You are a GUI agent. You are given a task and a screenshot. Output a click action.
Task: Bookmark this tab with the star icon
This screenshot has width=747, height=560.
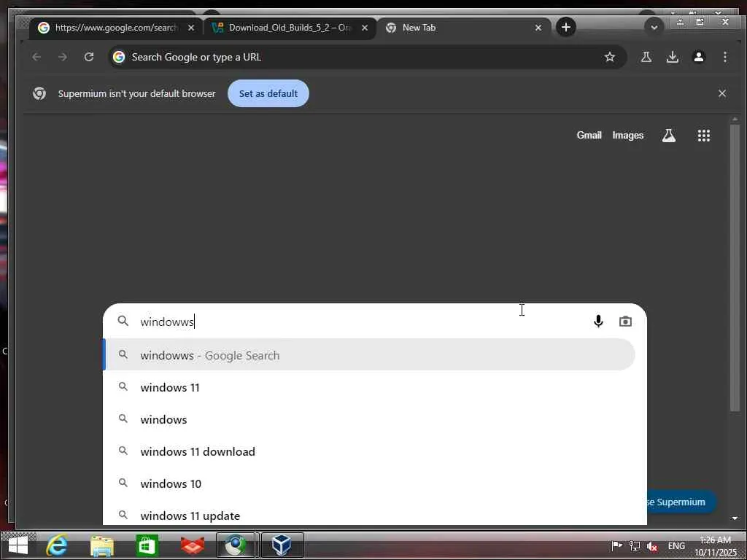coord(609,57)
